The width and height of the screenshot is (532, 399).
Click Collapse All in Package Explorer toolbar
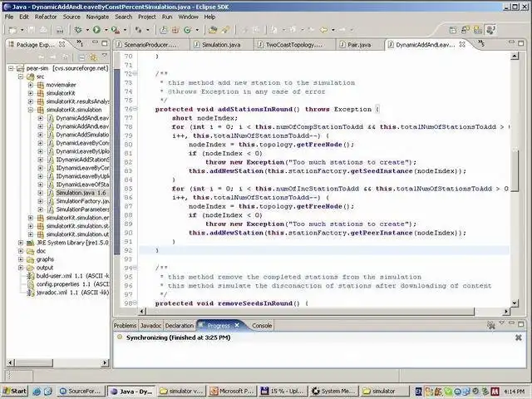pyautogui.click(x=81, y=57)
